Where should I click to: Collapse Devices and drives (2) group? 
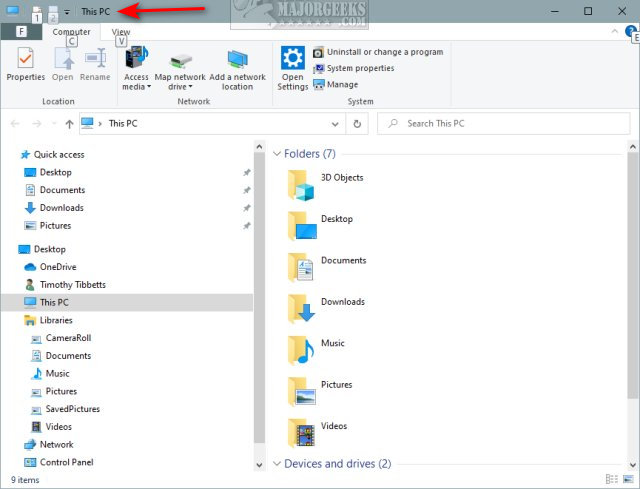[277, 464]
